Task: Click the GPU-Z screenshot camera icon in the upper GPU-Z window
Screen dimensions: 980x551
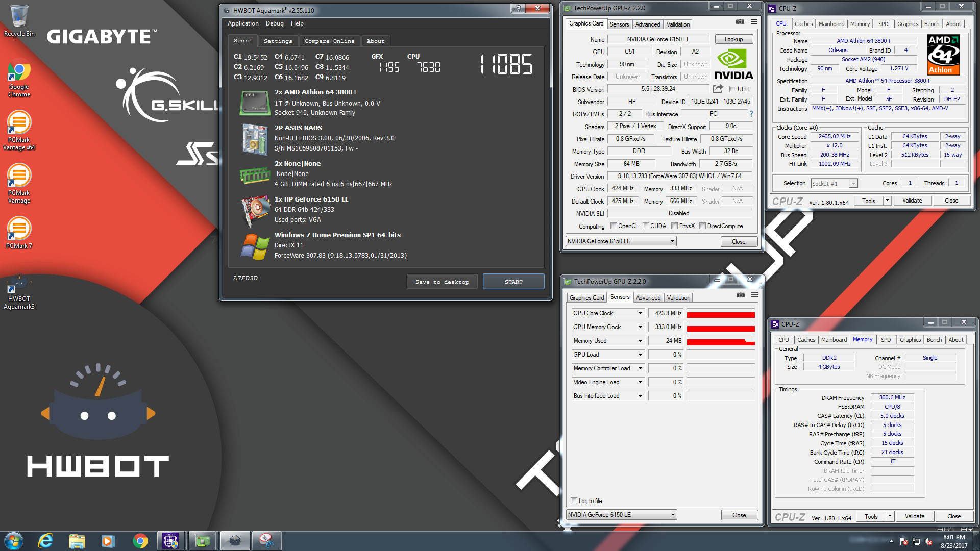Action: click(x=740, y=21)
